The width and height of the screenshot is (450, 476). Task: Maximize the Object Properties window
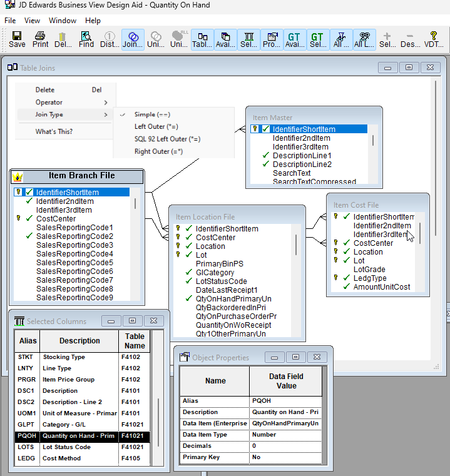pyautogui.click(x=295, y=357)
